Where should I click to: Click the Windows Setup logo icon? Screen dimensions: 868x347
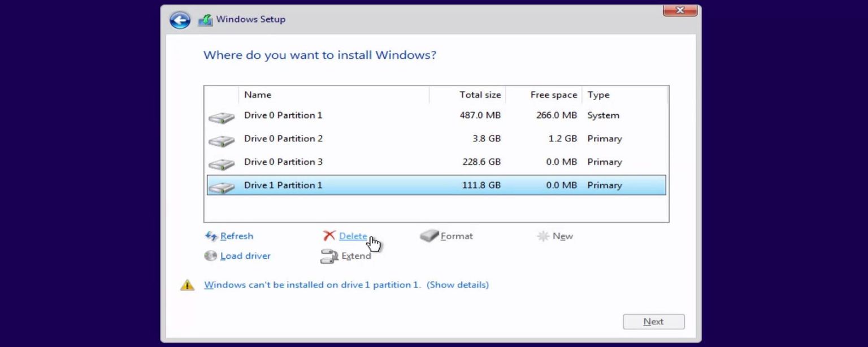click(x=206, y=19)
